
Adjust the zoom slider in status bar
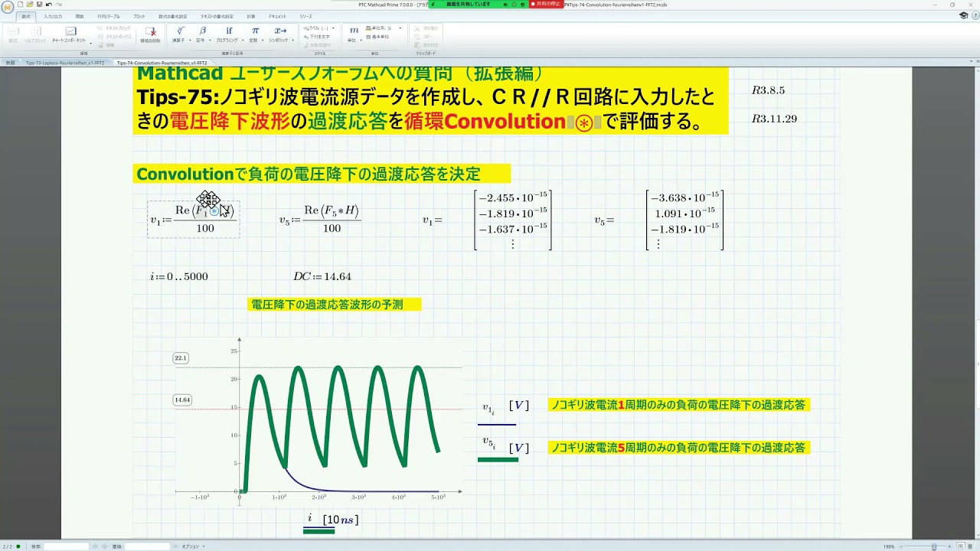pos(934,546)
